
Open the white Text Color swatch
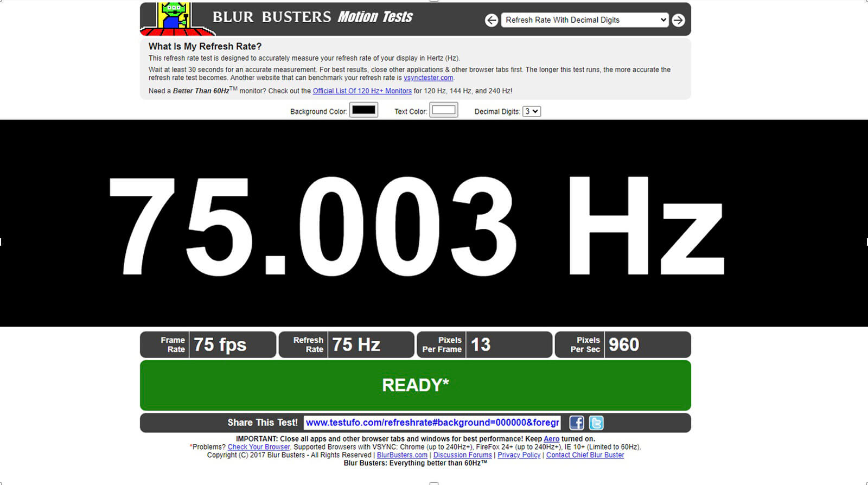[443, 110]
